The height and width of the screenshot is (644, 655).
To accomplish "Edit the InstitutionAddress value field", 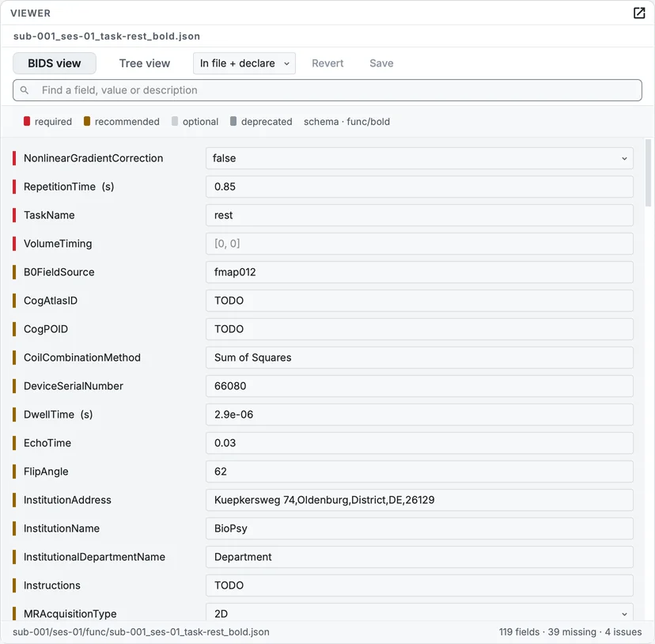I will tap(419, 500).
